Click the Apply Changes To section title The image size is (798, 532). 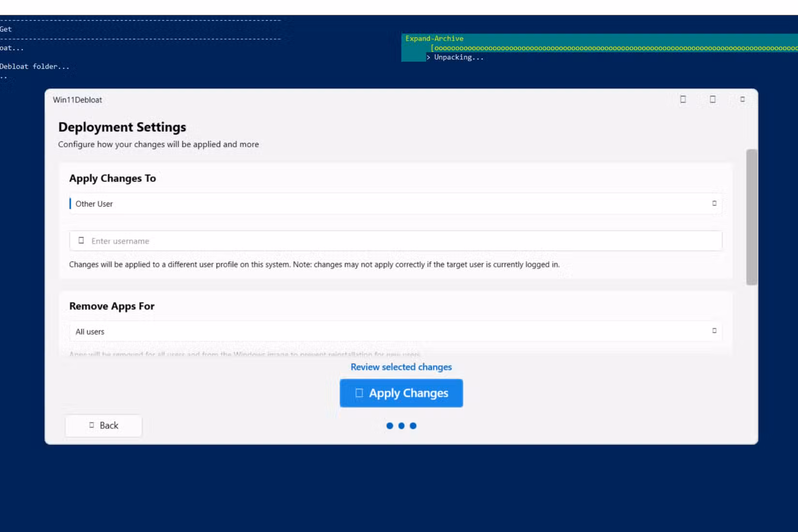click(112, 178)
